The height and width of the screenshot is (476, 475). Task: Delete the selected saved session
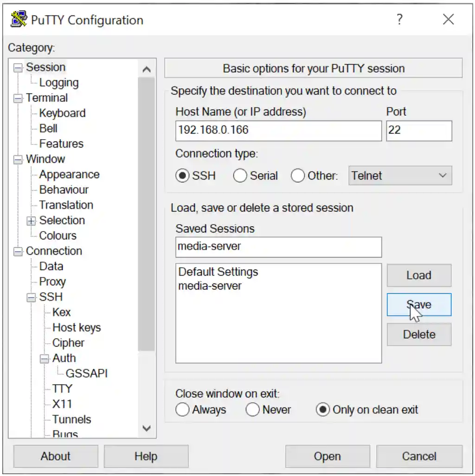coord(418,334)
